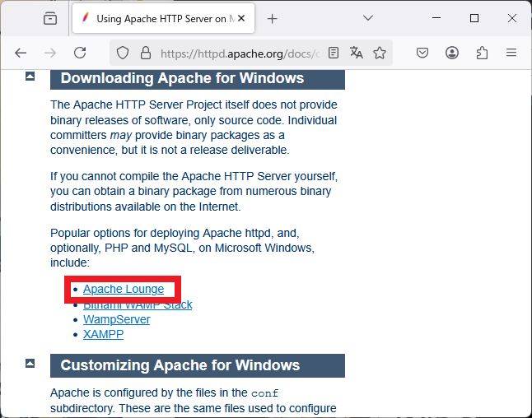Go forward to the next page
Image resolution: width=532 pixels, height=418 pixels.
click(50, 53)
